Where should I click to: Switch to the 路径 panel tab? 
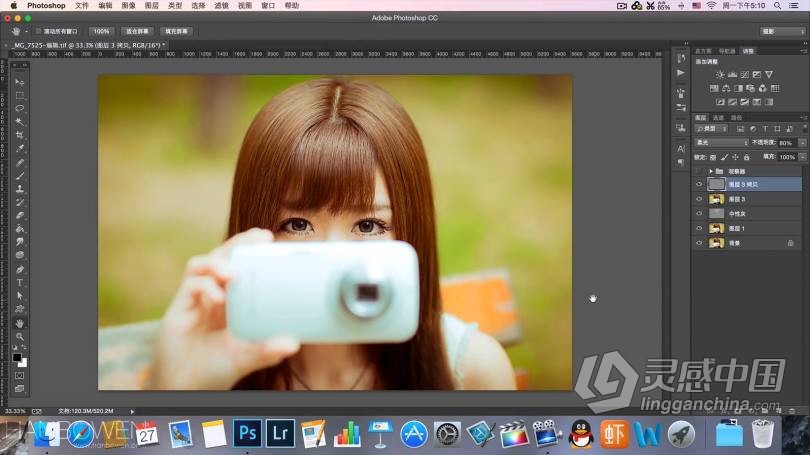pyautogui.click(x=737, y=118)
